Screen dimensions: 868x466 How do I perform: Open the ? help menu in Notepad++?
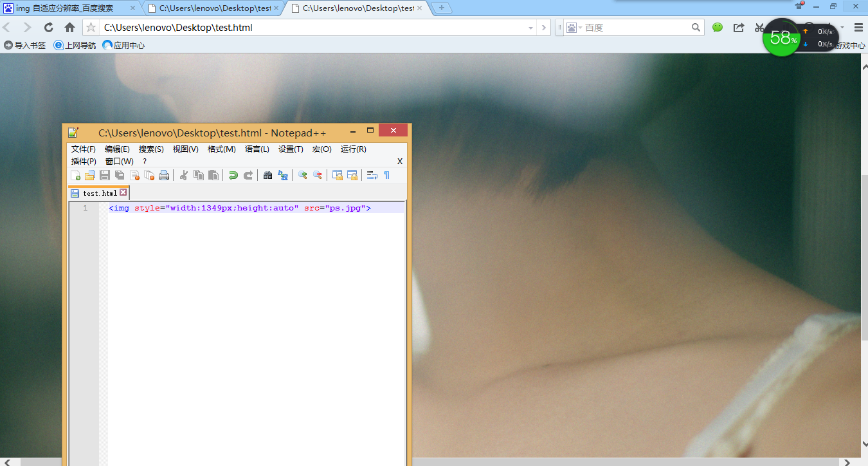tap(145, 162)
